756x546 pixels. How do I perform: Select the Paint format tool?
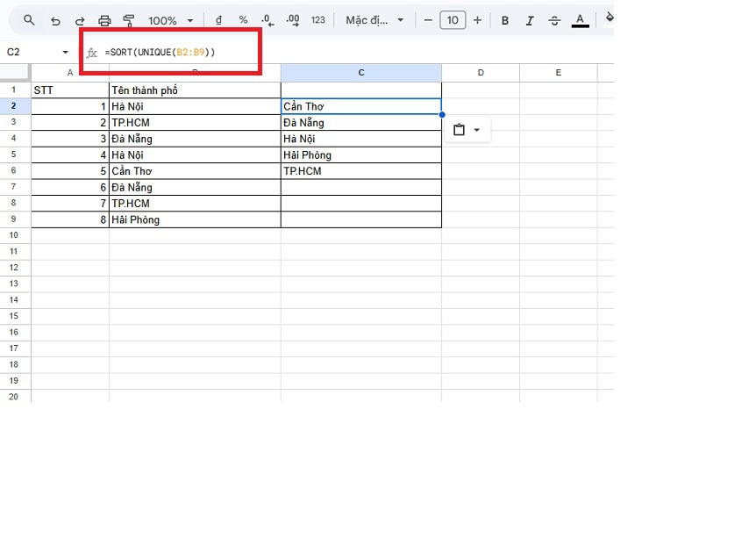129,19
